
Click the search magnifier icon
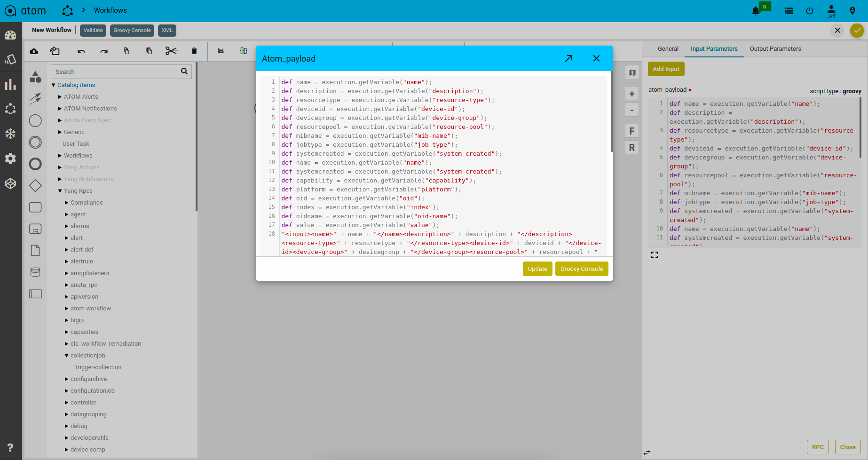184,71
